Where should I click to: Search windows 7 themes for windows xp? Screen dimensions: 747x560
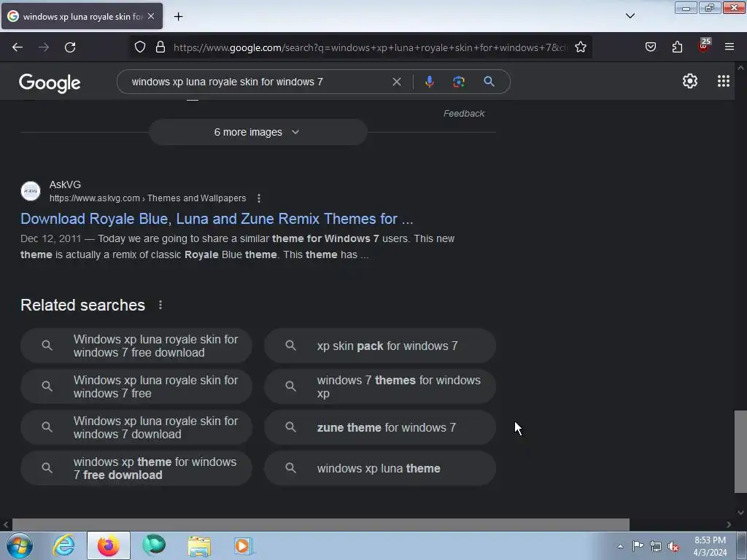(x=379, y=386)
